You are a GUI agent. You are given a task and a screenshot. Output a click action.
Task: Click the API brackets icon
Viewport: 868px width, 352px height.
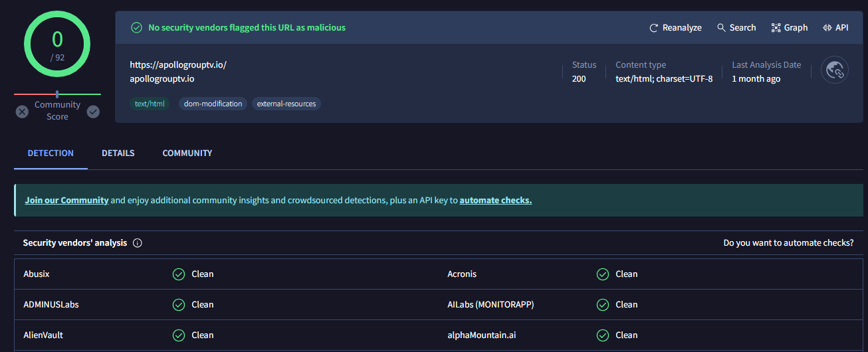pos(827,28)
